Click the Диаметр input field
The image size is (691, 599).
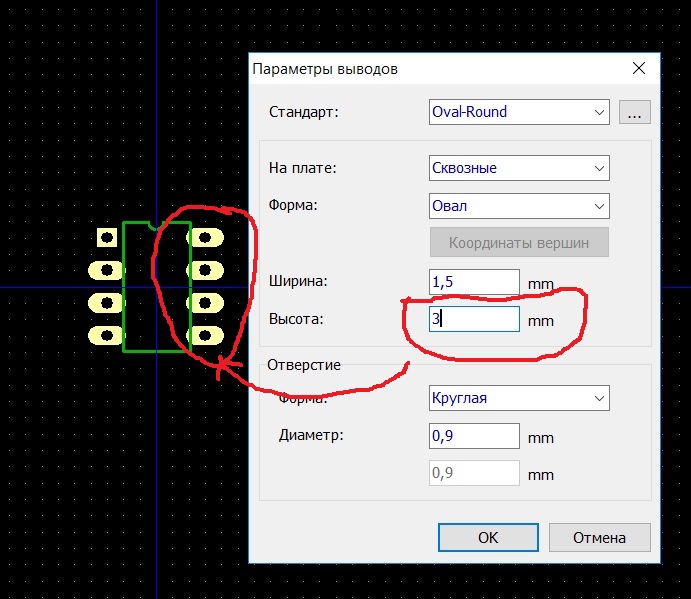474,436
